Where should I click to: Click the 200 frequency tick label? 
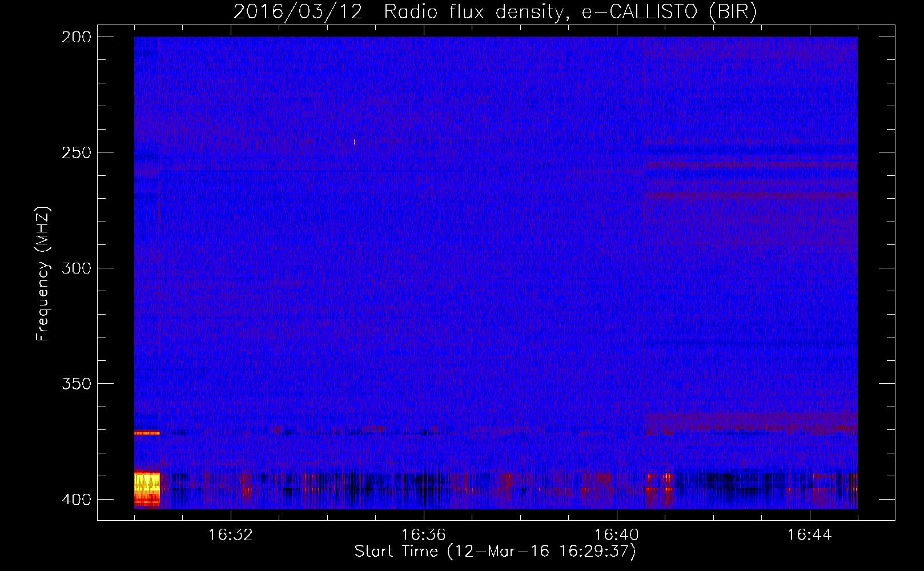pos(77,37)
